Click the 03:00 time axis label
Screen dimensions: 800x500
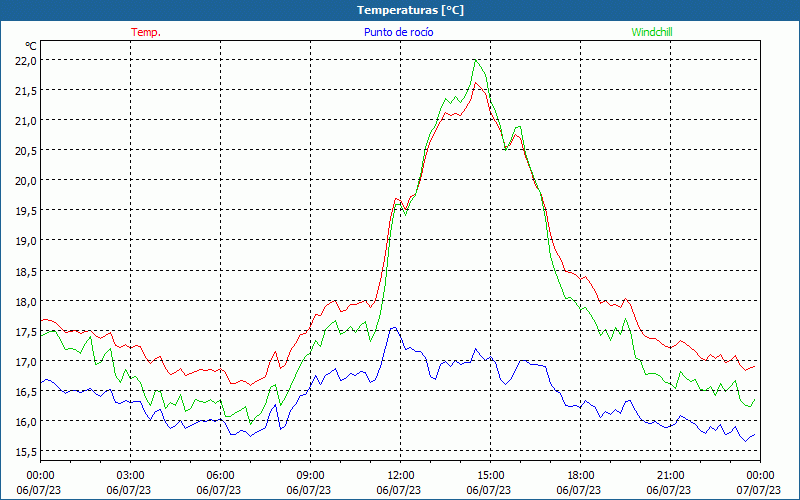(x=131, y=476)
